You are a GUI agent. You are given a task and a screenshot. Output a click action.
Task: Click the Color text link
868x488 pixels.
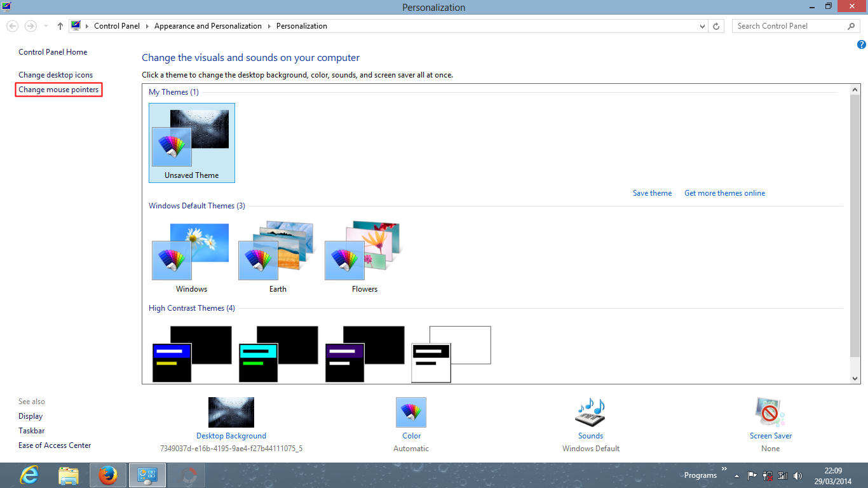tap(411, 436)
